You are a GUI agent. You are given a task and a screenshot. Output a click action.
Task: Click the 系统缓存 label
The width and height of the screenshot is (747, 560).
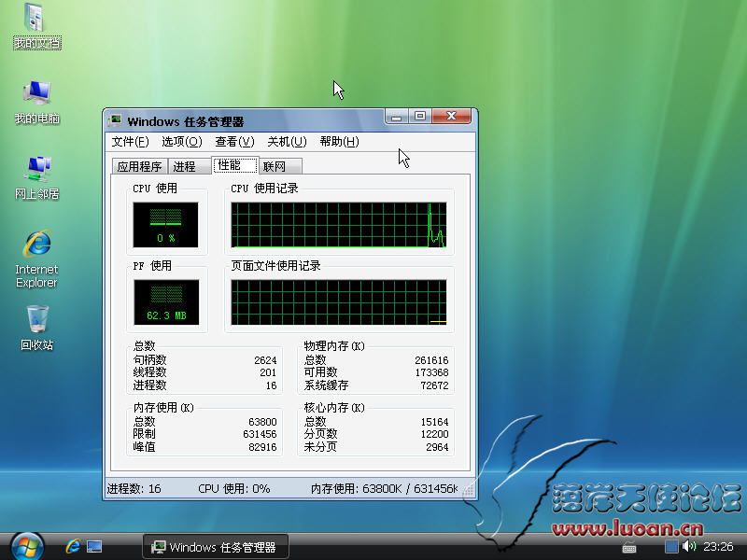[326, 385]
